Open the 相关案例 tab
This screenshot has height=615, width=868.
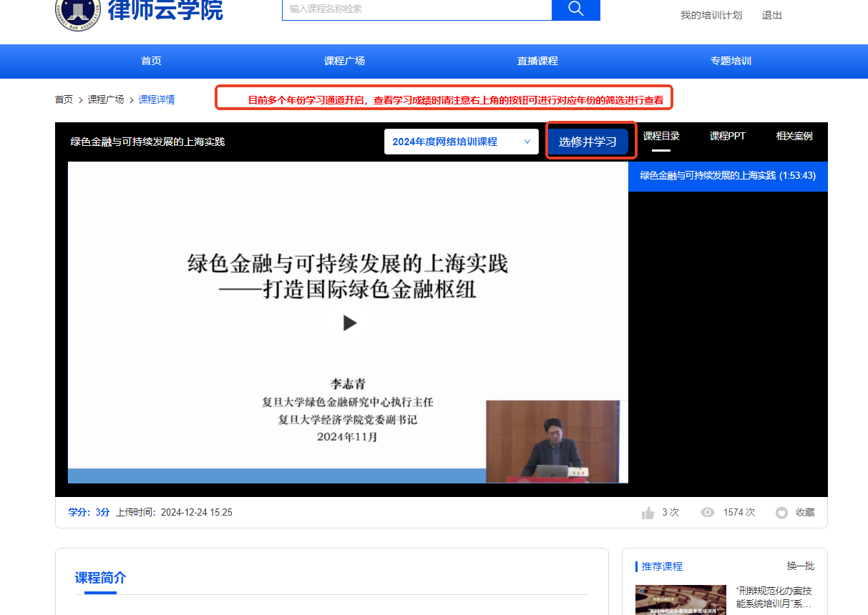click(794, 136)
